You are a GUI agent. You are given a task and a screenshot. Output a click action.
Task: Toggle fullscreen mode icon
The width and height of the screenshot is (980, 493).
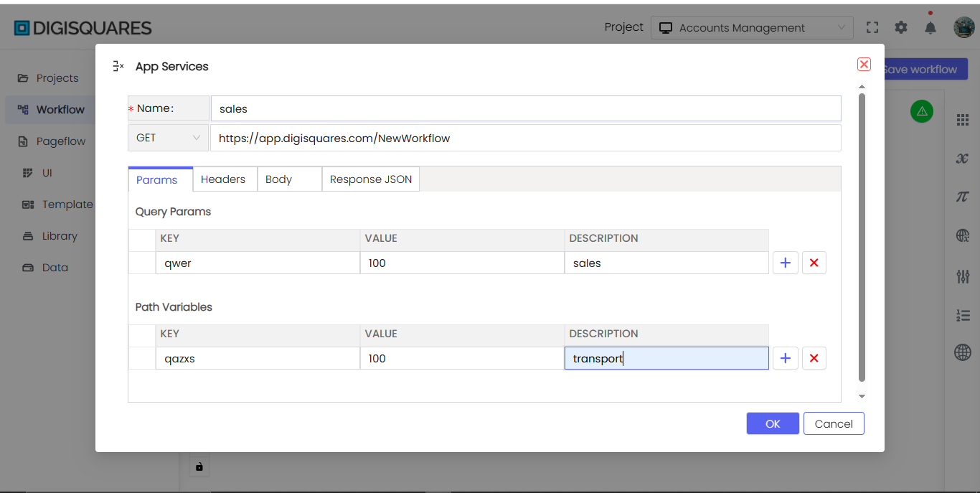click(872, 27)
